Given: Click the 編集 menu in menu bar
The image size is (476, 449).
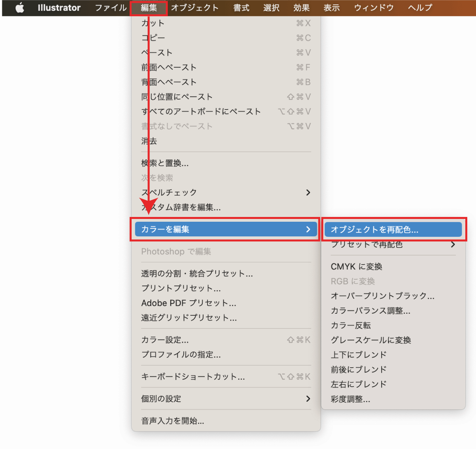Looking at the screenshot, I should click(149, 8).
